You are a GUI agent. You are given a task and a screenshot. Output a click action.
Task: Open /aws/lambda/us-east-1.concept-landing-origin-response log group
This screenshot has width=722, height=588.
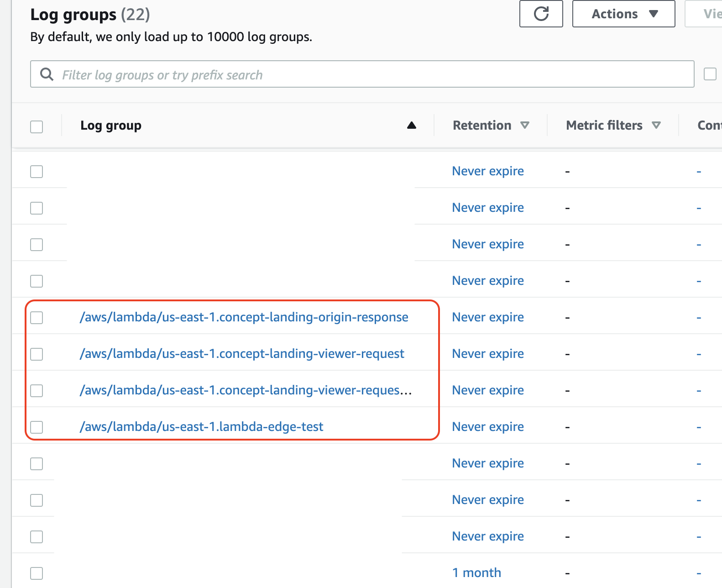(244, 317)
